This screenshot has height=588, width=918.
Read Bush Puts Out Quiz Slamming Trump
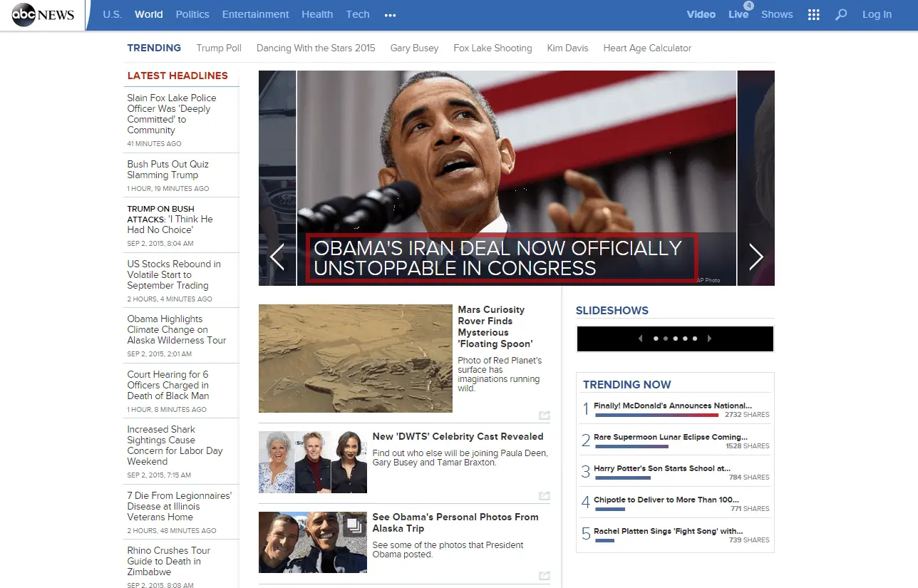168,170
